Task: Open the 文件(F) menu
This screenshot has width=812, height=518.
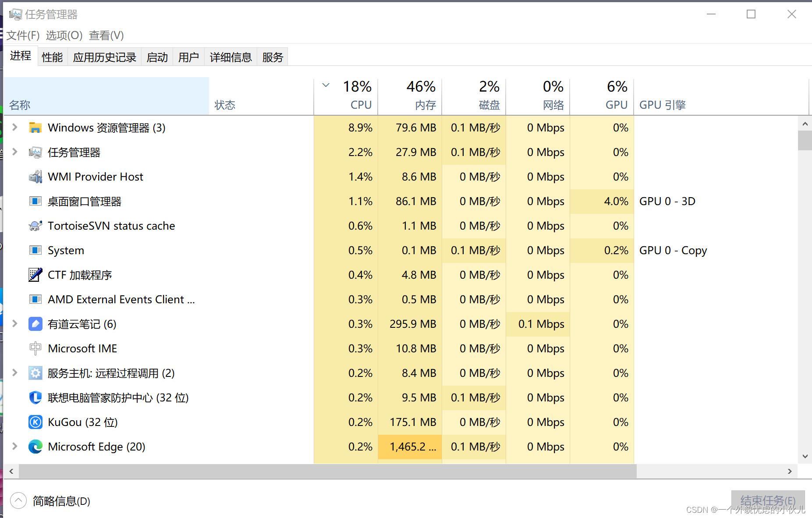Action: [23, 35]
